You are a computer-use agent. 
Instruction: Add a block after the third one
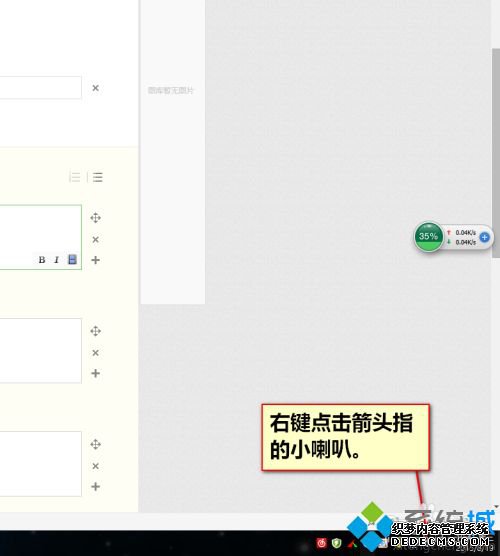(95, 487)
